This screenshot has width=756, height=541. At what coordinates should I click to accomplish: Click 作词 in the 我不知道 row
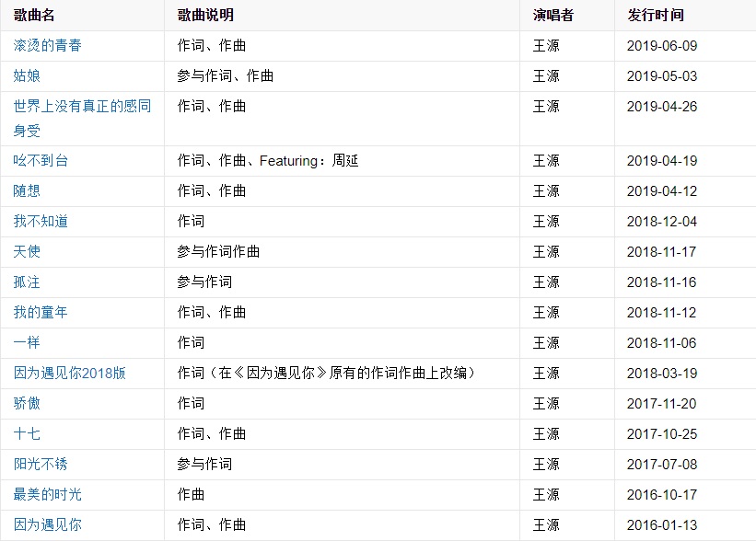[191, 221]
